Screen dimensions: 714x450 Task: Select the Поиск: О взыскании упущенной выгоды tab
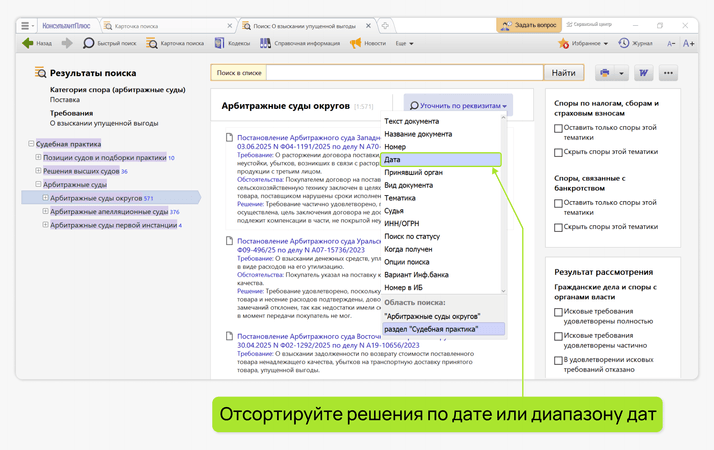(x=302, y=26)
